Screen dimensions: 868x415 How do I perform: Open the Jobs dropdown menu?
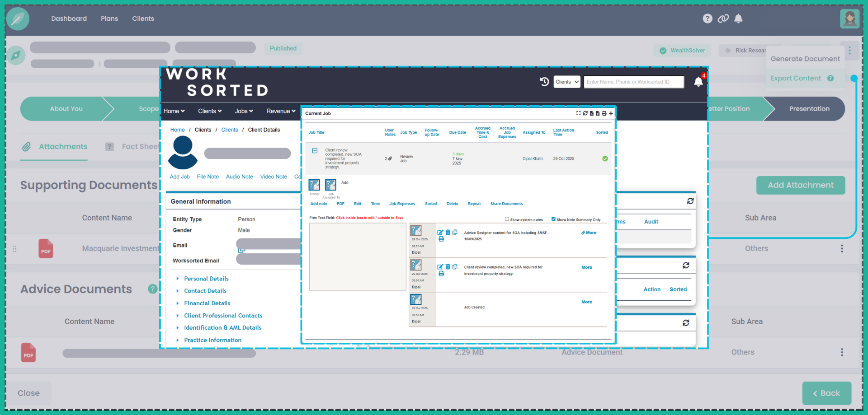click(x=244, y=111)
